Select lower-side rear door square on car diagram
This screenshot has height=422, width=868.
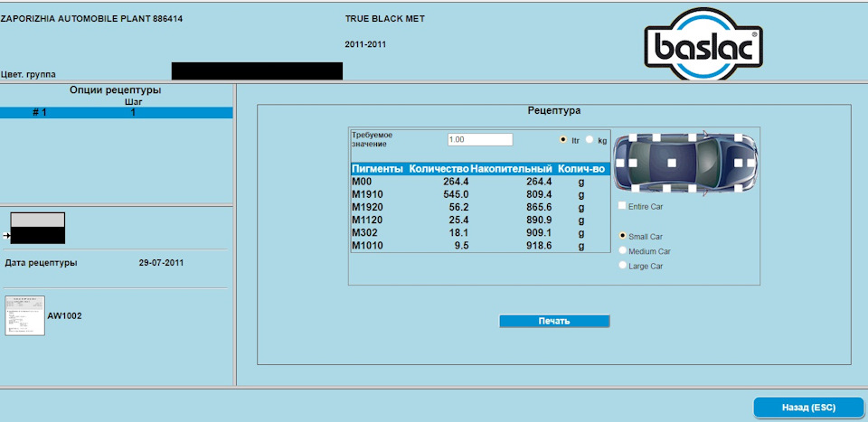click(666, 189)
